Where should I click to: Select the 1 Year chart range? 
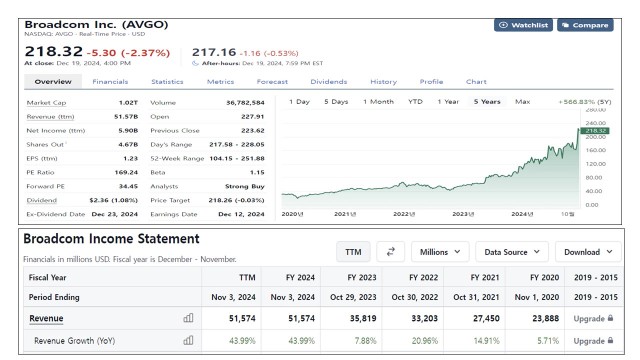(448, 102)
